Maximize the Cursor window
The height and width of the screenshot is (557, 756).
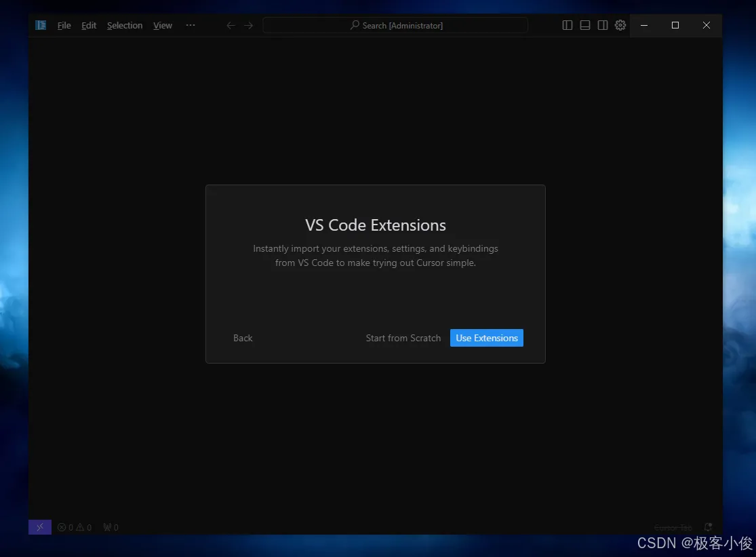click(x=675, y=25)
